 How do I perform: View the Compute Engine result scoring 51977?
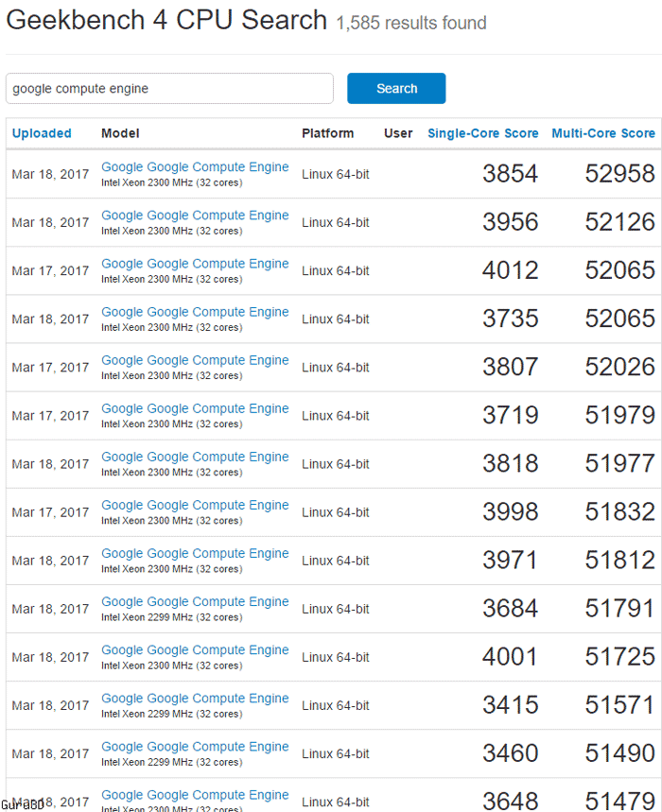click(x=195, y=457)
